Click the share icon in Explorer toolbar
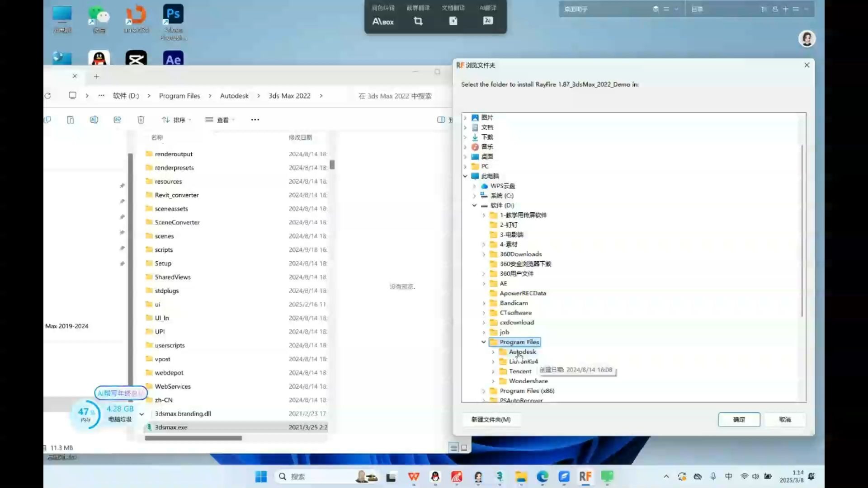The height and width of the screenshot is (488, 868). pyautogui.click(x=117, y=120)
